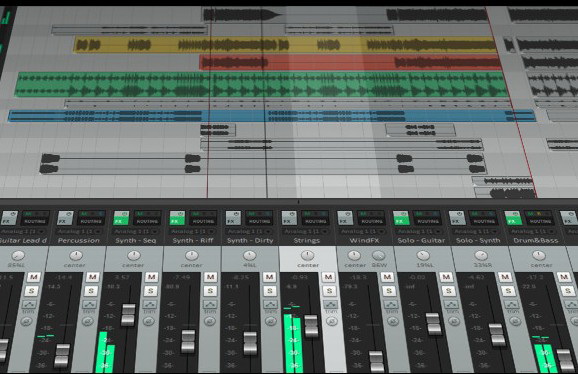Click the envelope/trim icon on Synth - Riff strip
Screen dimensions: 578x374
[x=210, y=305]
